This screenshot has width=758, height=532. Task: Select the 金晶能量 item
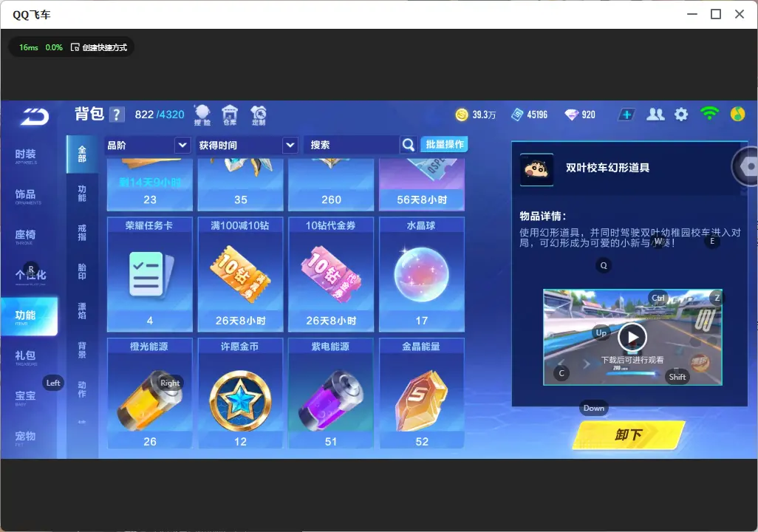pos(422,393)
